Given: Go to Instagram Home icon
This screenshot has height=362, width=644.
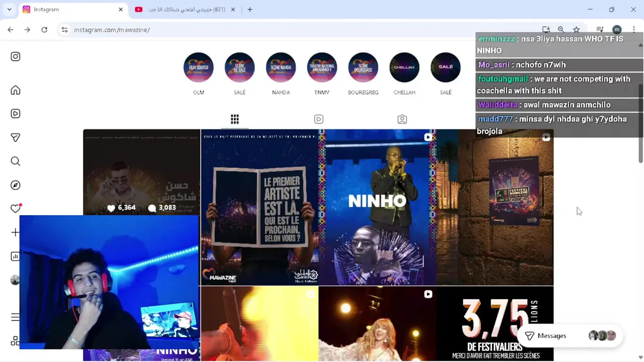Looking at the screenshot, I should point(16,90).
